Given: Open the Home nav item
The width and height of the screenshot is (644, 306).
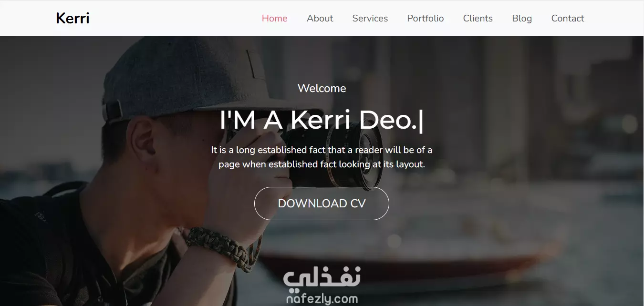Looking at the screenshot, I should (x=274, y=19).
